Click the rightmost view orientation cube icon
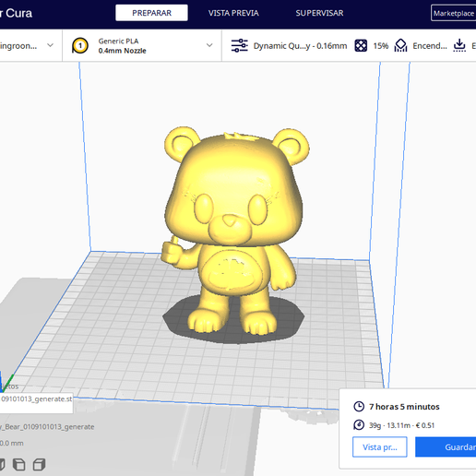The image size is (476, 476). pos(39,465)
